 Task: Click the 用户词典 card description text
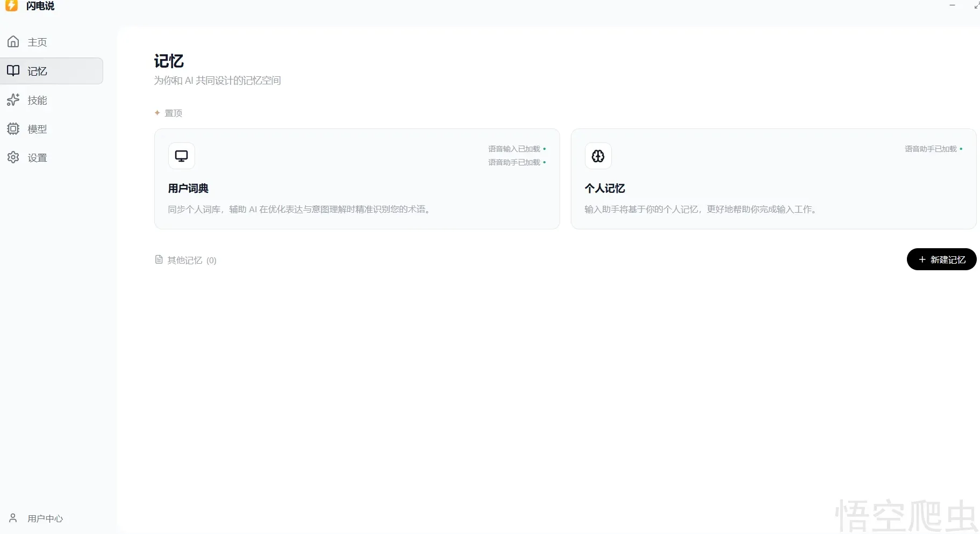pos(299,210)
